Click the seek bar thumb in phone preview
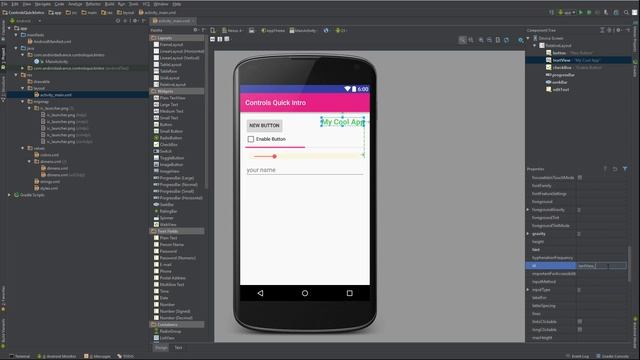 [x=275, y=156]
